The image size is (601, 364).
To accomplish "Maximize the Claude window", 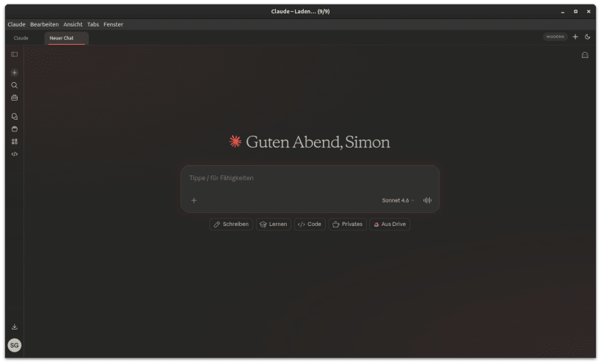I will pyautogui.click(x=575, y=12).
